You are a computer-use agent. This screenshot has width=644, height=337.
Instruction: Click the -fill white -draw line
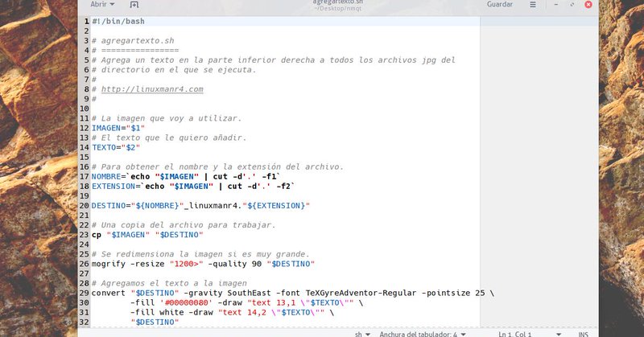click(x=233, y=312)
